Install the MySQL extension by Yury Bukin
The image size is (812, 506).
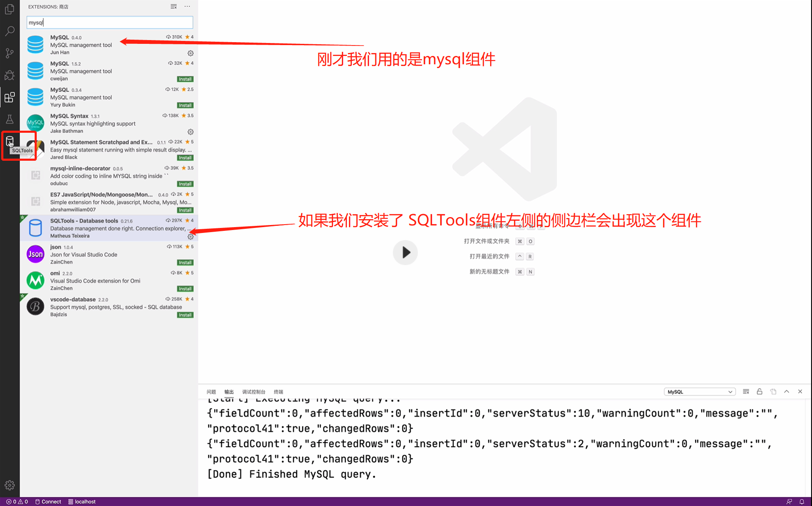[185, 105]
